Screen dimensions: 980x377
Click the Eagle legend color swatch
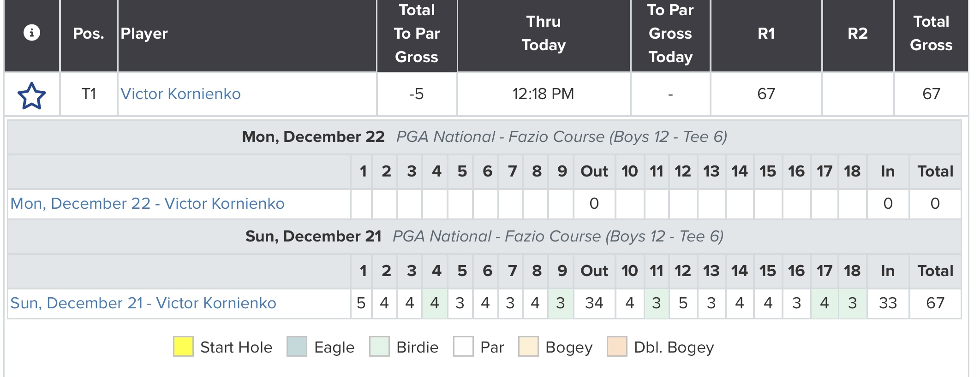(297, 347)
